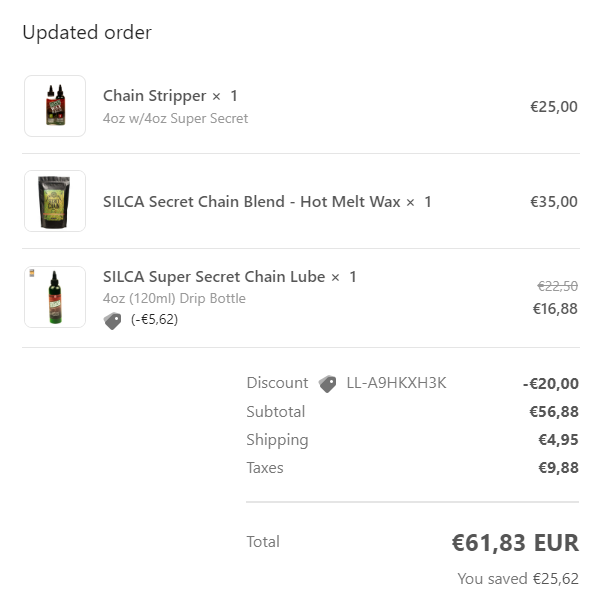Click the Chain Stripper product name
The image size is (607, 597).
click(x=155, y=96)
